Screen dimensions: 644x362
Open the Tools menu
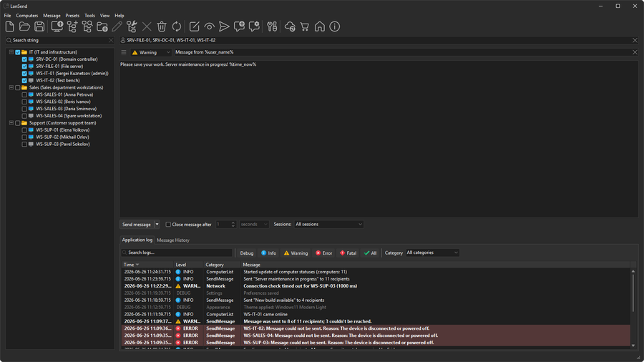point(89,16)
